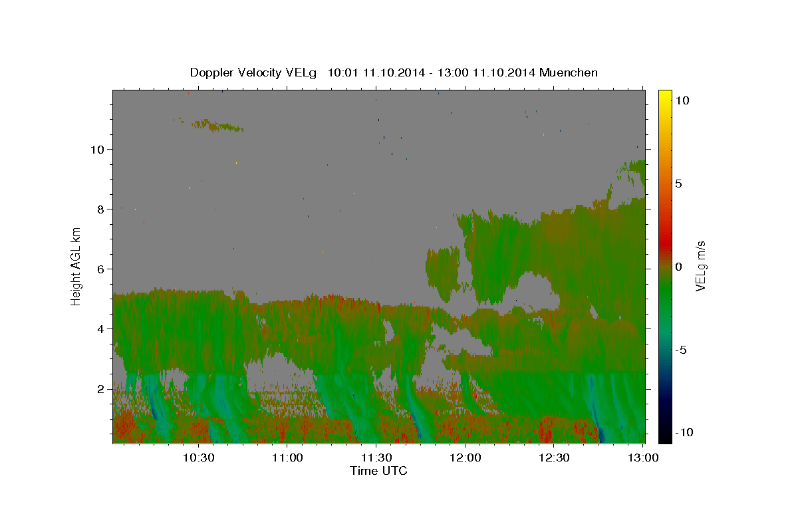Viewport: 798px width, 532px height.
Task: Click the 11:00 time tick label
Action: tap(288, 458)
